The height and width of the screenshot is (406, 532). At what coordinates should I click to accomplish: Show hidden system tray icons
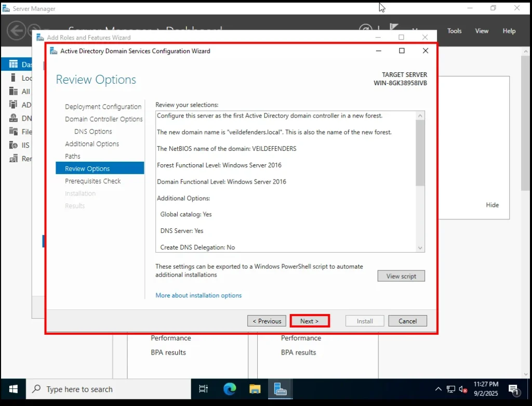[x=438, y=389]
